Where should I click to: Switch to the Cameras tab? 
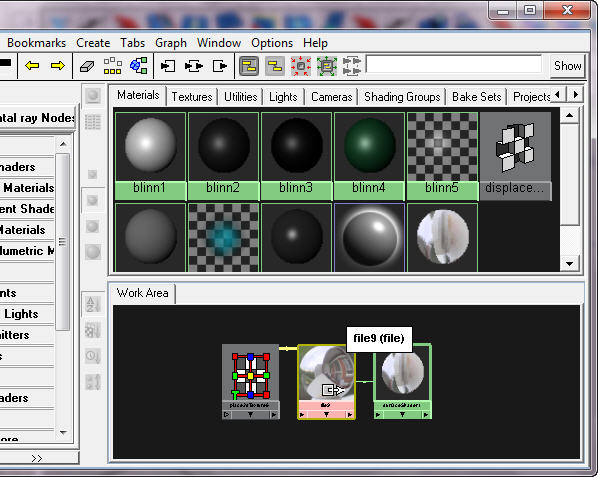coord(331,97)
